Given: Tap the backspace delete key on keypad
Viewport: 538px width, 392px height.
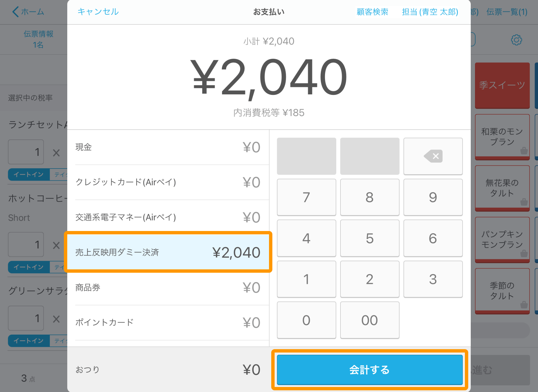Looking at the screenshot, I should [x=433, y=156].
